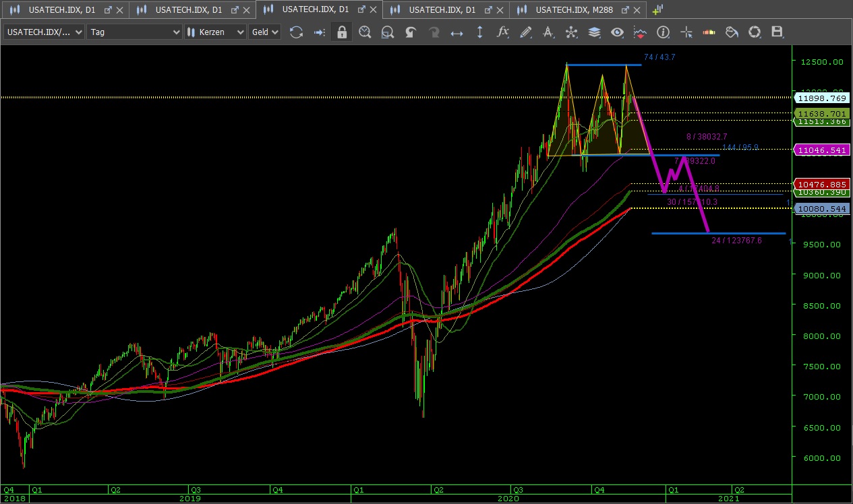The width and height of the screenshot is (853, 504).
Task: Click the time zoom magnifier icon
Action: 365,32
